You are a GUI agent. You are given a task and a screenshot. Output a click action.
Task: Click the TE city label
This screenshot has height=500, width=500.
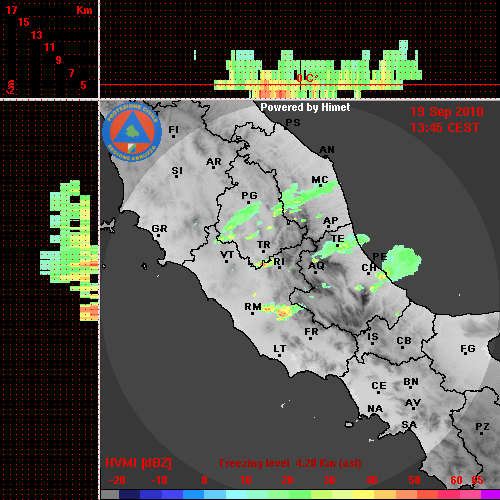pos(338,239)
